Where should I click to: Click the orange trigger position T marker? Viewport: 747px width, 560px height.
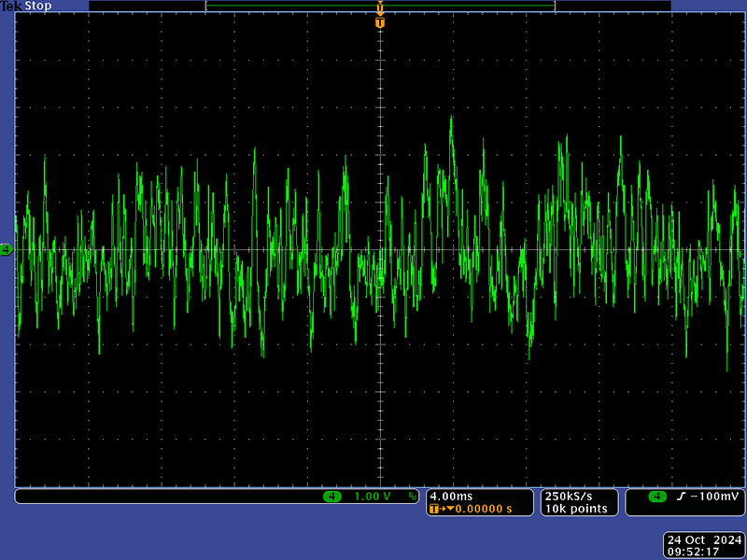(380, 21)
